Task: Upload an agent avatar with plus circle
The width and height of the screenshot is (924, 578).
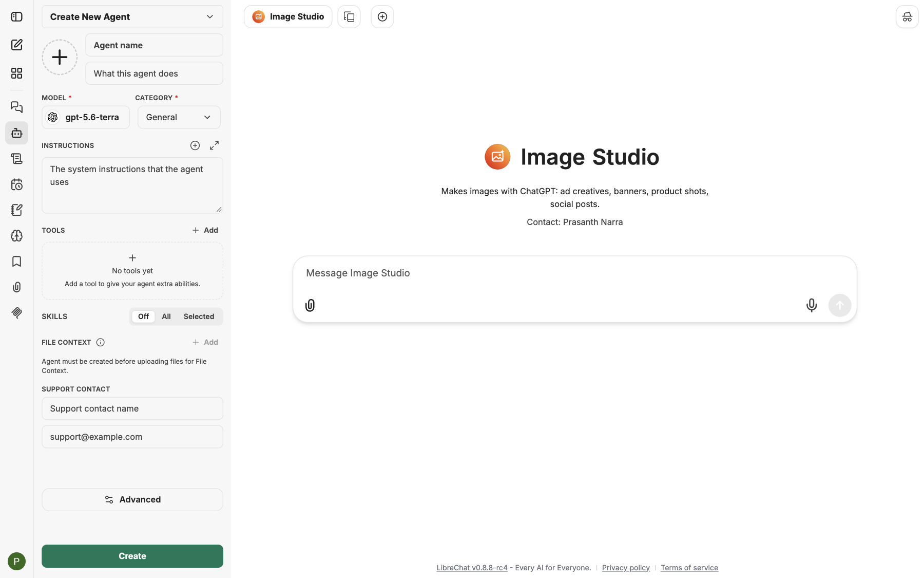Action: pos(60,57)
